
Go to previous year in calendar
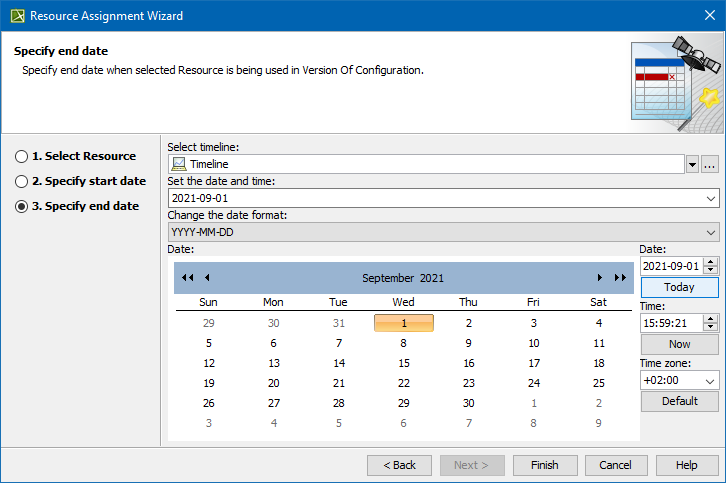point(187,278)
